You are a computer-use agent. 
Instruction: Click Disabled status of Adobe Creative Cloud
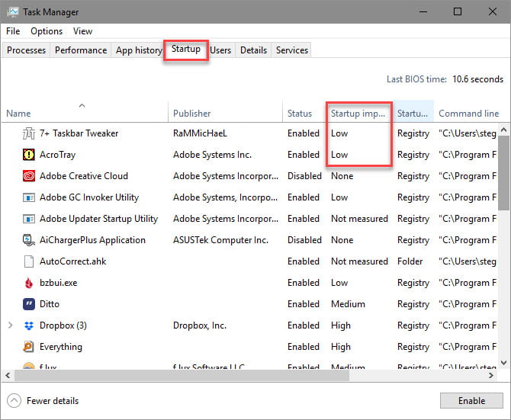click(304, 176)
